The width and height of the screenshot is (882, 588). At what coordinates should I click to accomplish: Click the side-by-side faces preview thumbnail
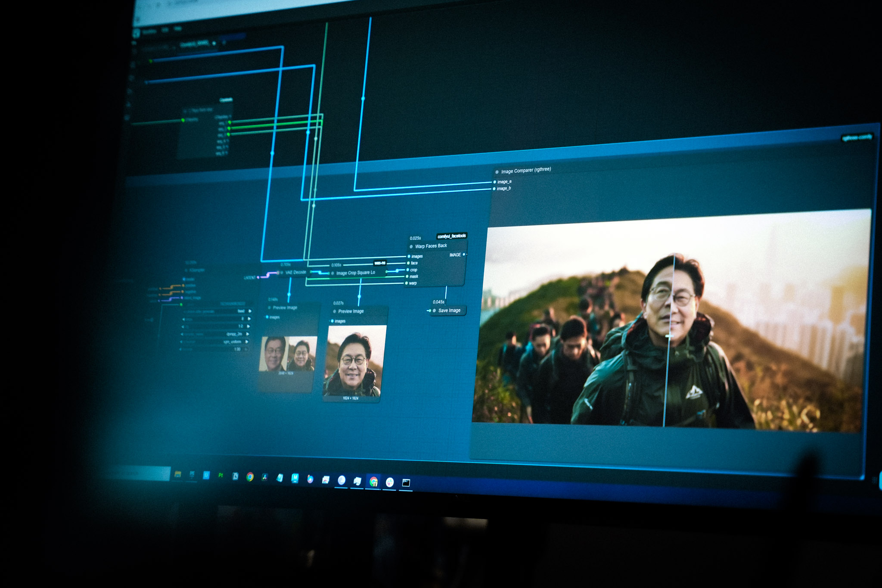point(288,354)
